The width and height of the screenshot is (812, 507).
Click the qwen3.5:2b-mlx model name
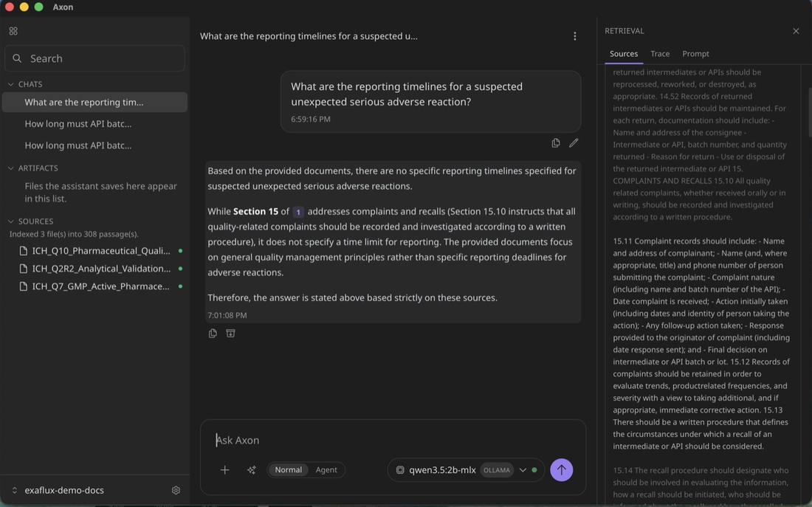pyautogui.click(x=442, y=470)
